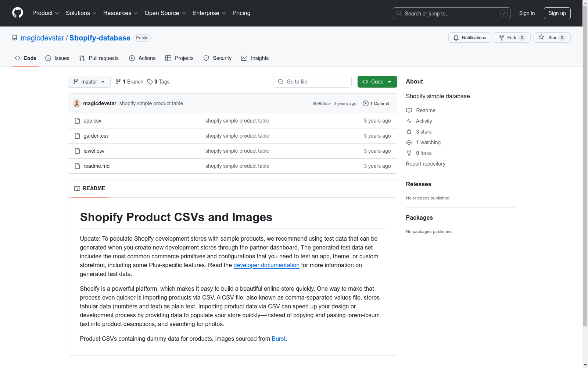This screenshot has height=368, width=588.
Task: Star the Shopify-database repository
Action: click(552, 38)
